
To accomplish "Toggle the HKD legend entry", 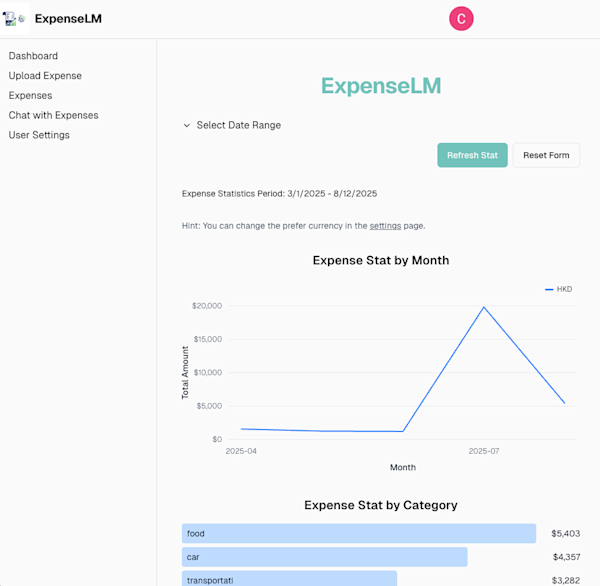I will tap(559, 289).
